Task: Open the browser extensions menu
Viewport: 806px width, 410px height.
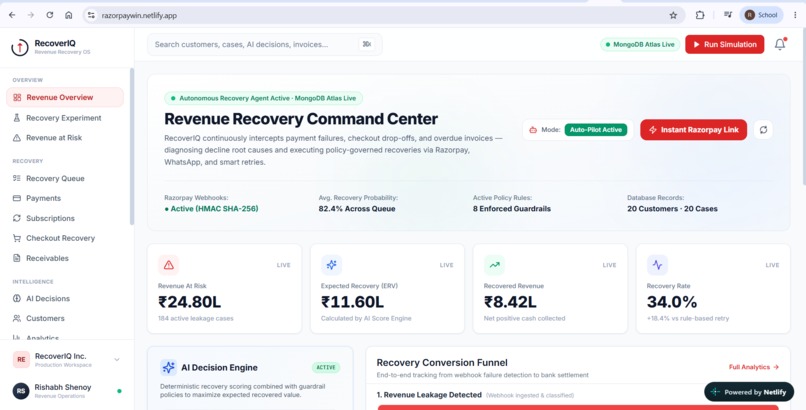Action: click(700, 15)
